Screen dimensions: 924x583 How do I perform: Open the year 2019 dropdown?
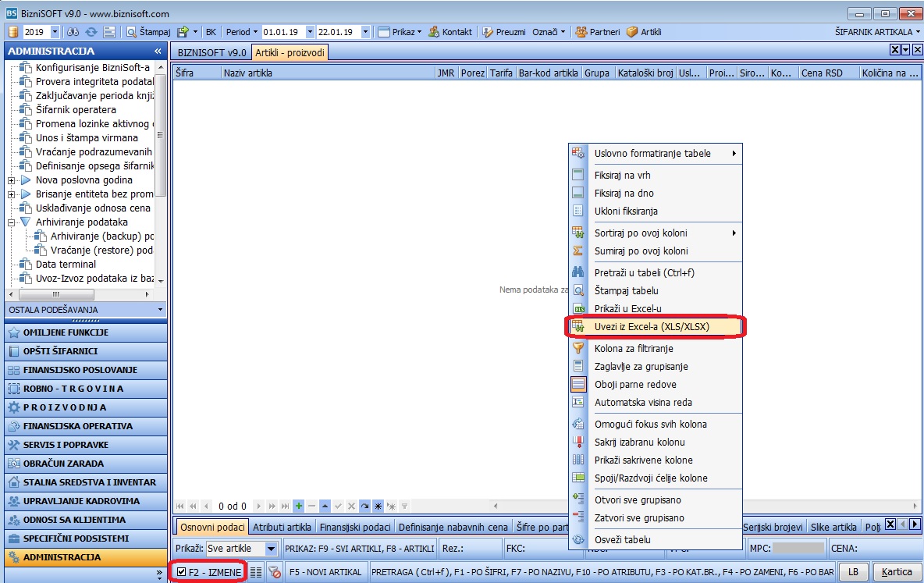pos(55,32)
